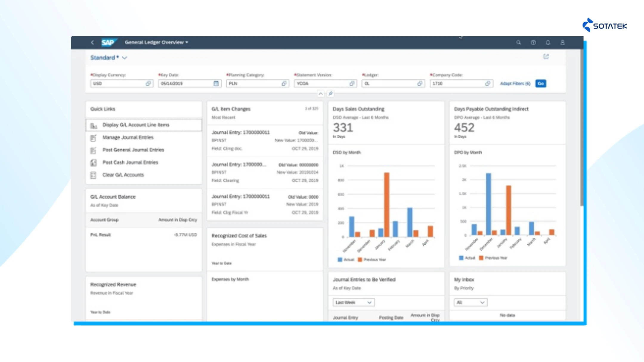Click the back arrow in SAP header
Viewport: 644px width, 362px height.
pos(92,42)
